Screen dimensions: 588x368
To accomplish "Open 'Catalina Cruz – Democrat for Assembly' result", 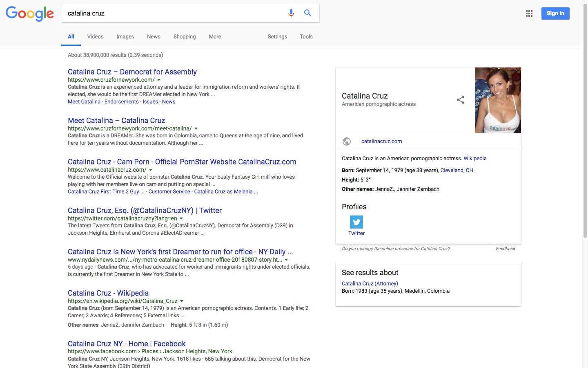I will coord(132,72).
